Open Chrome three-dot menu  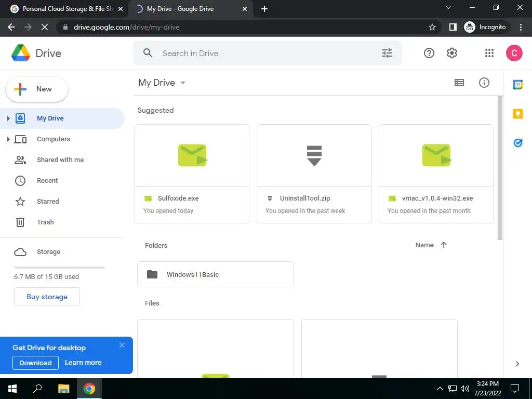[521, 27]
